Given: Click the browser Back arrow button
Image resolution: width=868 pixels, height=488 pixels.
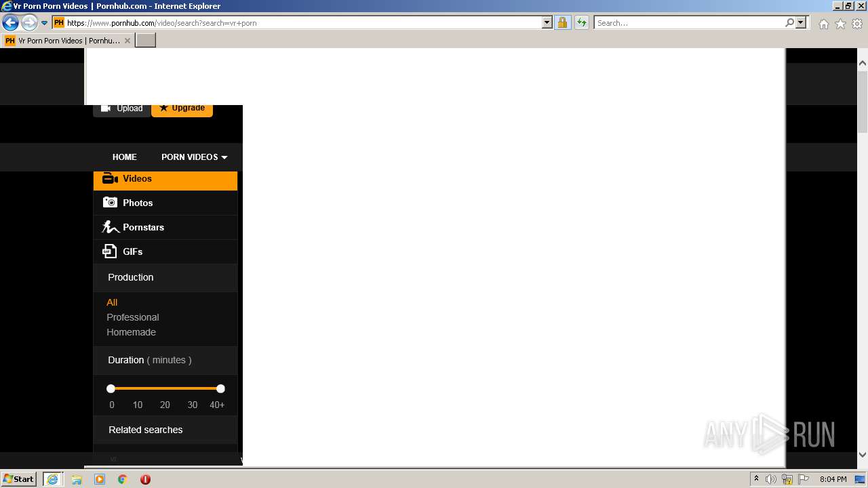Looking at the screenshot, I should coord(10,23).
